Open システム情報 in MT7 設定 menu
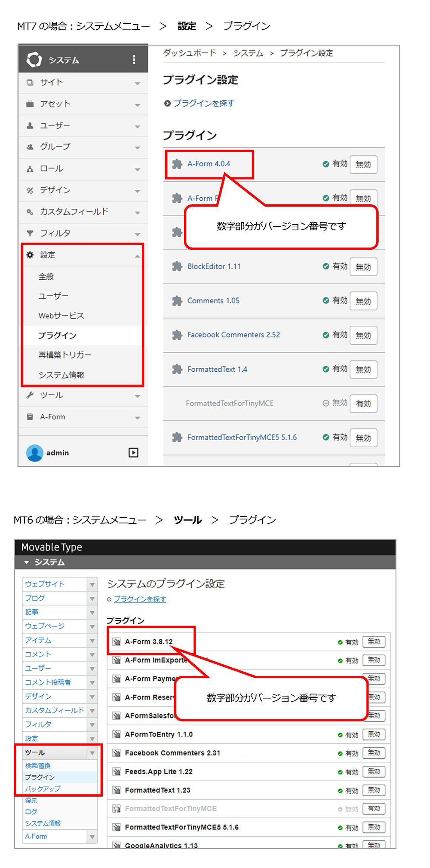430x868 pixels. click(x=61, y=375)
